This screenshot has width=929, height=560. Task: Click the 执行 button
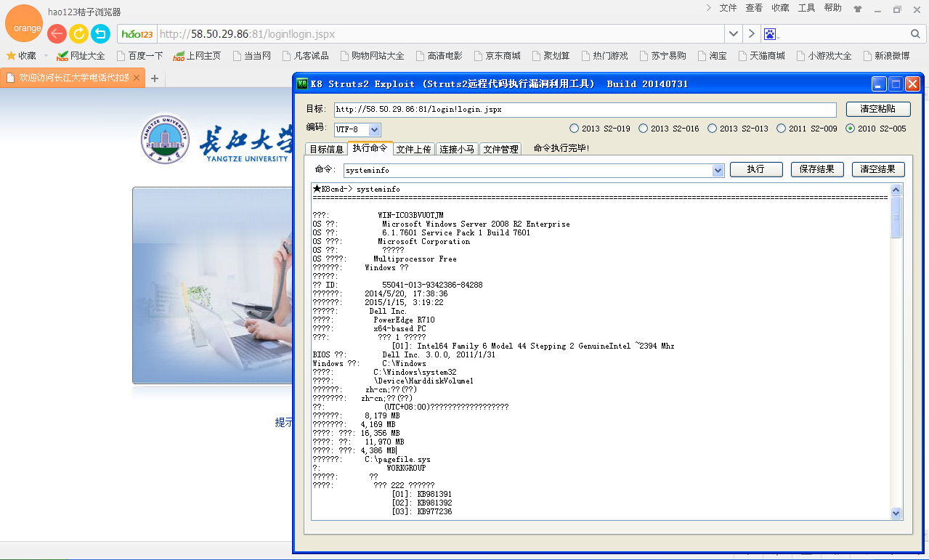tap(755, 169)
